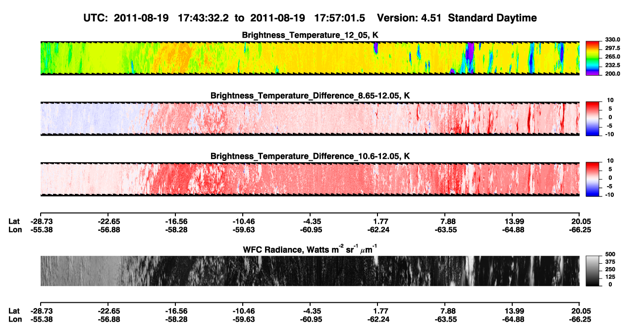Screen dimensions: 644x330
Task: Click the grayscale WFC Radiance image strip
Action: (310, 271)
